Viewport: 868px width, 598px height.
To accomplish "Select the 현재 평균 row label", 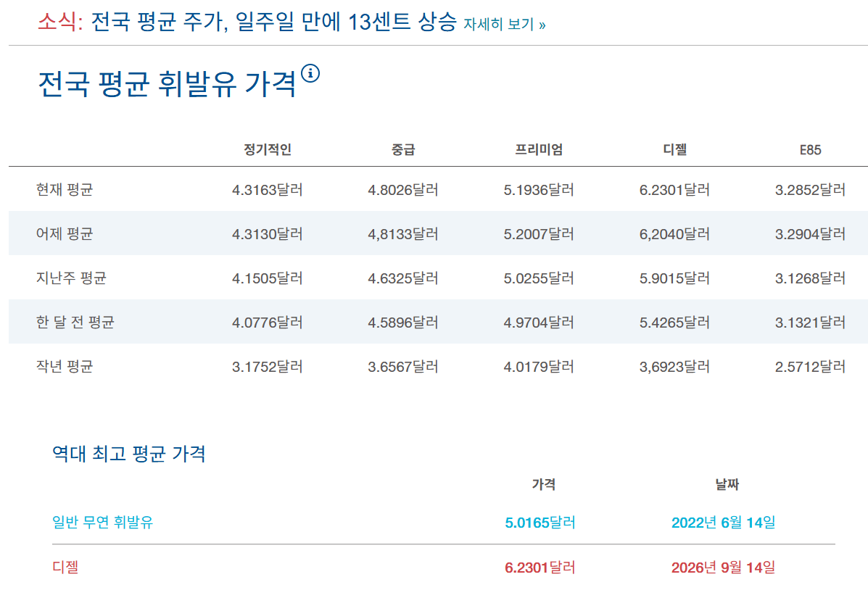I will coord(65,190).
